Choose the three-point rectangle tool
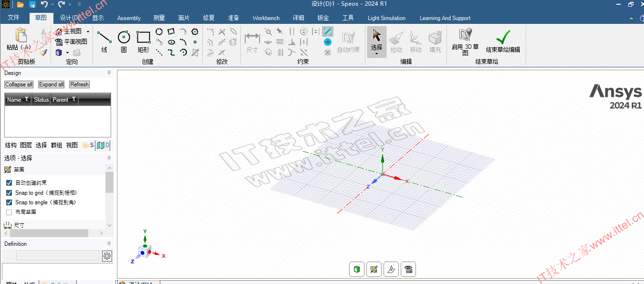 point(171,32)
